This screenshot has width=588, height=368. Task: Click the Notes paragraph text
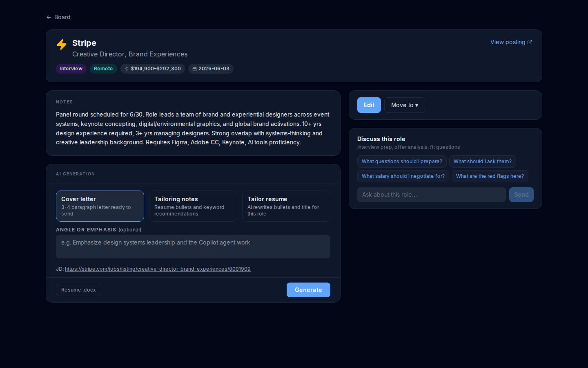click(x=193, y=128)
